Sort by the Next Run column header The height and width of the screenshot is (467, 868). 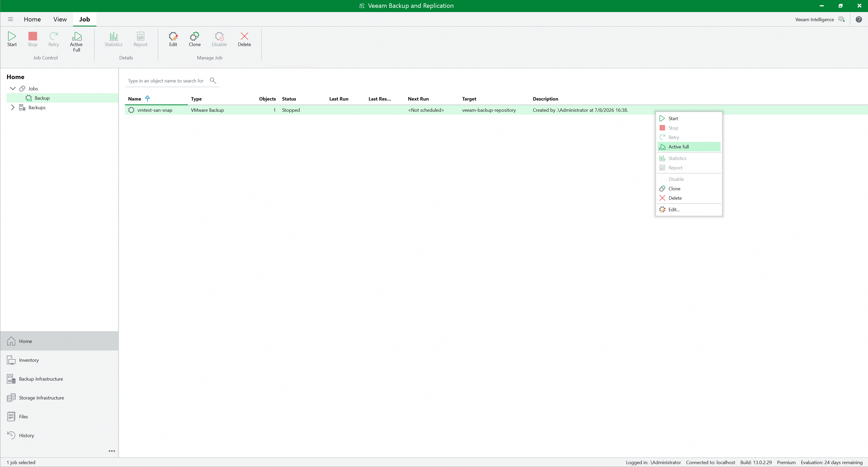coord(418,99)
